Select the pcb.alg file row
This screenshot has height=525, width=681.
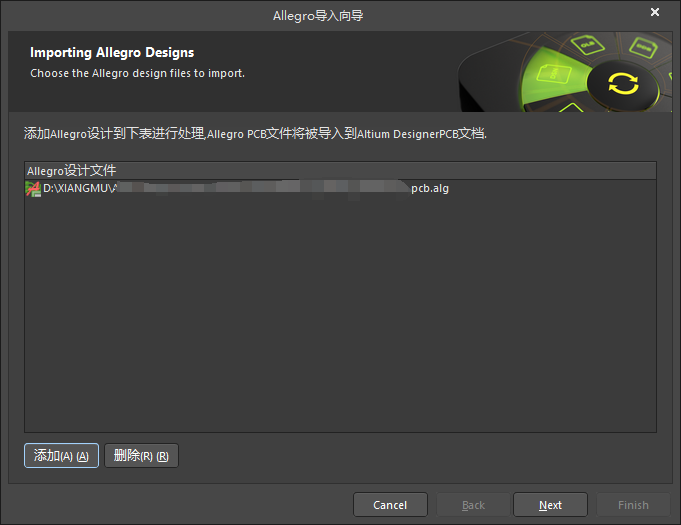point(340,188)
